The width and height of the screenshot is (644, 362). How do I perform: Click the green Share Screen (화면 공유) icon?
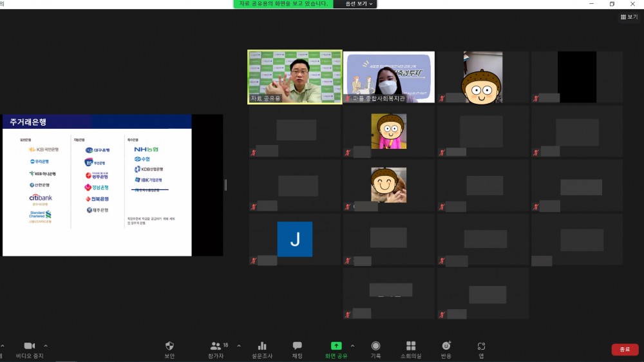336,346
